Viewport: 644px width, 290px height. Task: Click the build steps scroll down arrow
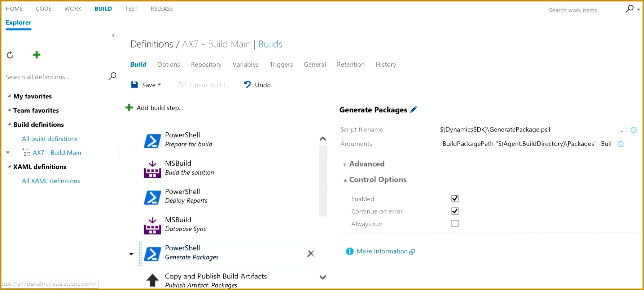pos(323,277)
